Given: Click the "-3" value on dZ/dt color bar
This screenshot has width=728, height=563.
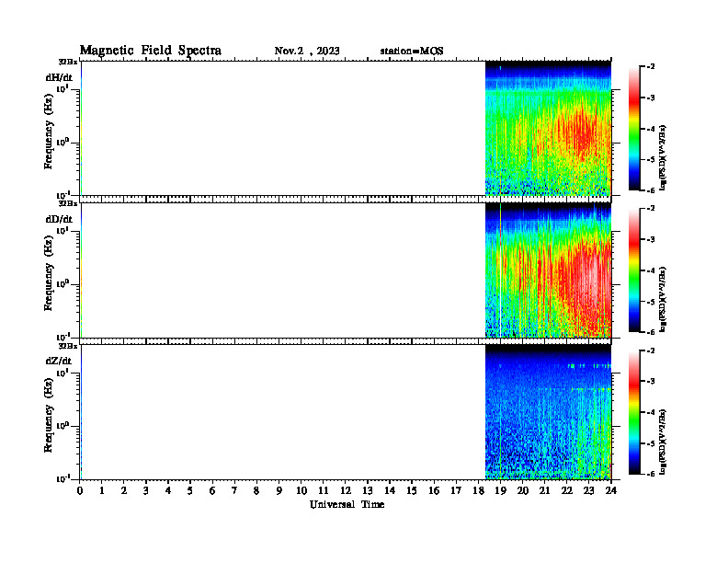Looking at the screenshot, I should 651,381.
